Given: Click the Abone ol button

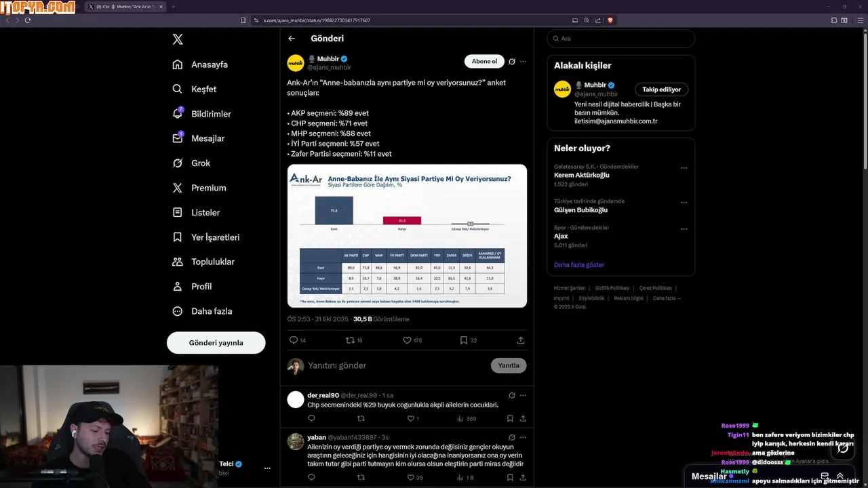Looking at the screenshot, I should (x=484, y=62).
